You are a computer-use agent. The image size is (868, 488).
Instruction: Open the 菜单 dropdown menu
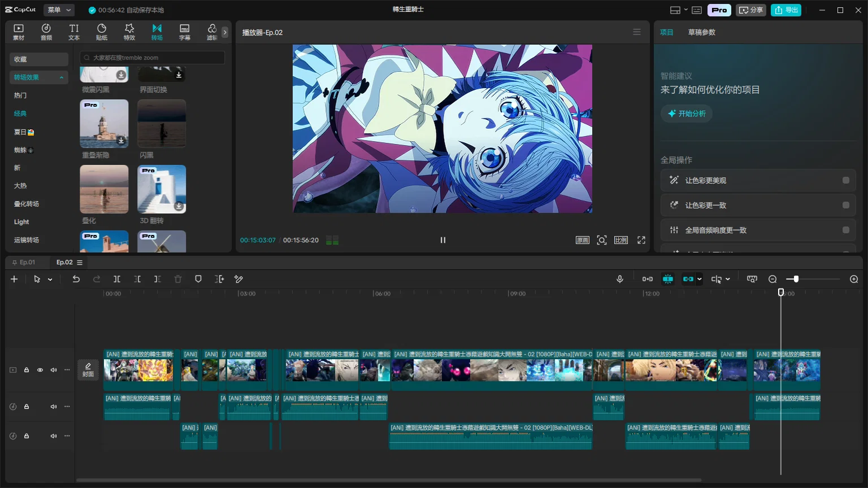pyautogui.click(x=59, y=10)
